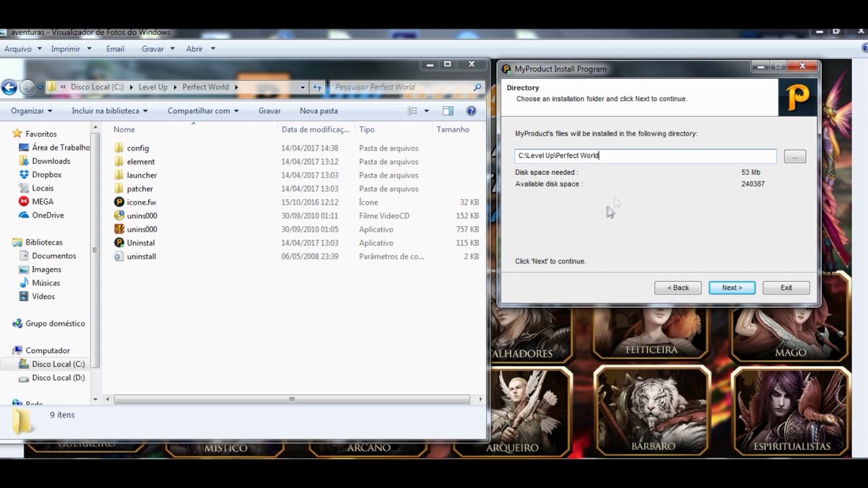This screenshot has height=488, width=868.
Task: Open the Organizar dropdown in Explorer
Action: click(31, 110)
